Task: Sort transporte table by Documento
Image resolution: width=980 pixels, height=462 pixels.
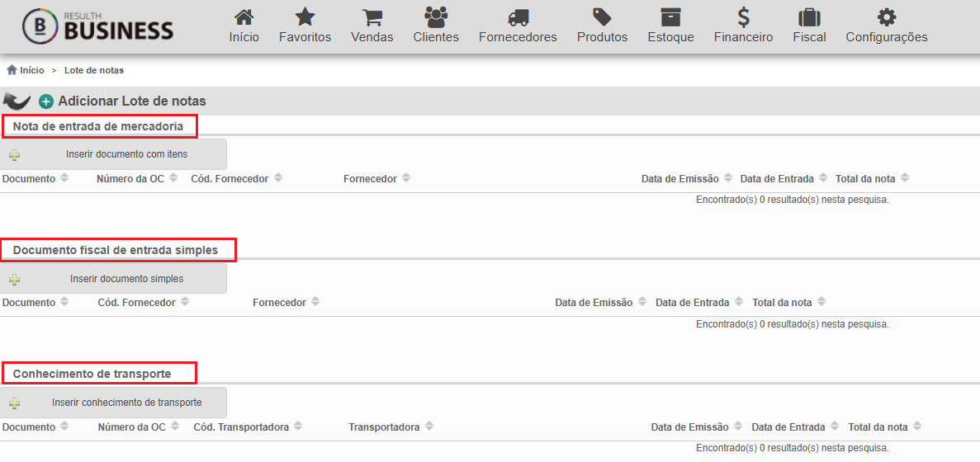Action: (x=36, y=427)
